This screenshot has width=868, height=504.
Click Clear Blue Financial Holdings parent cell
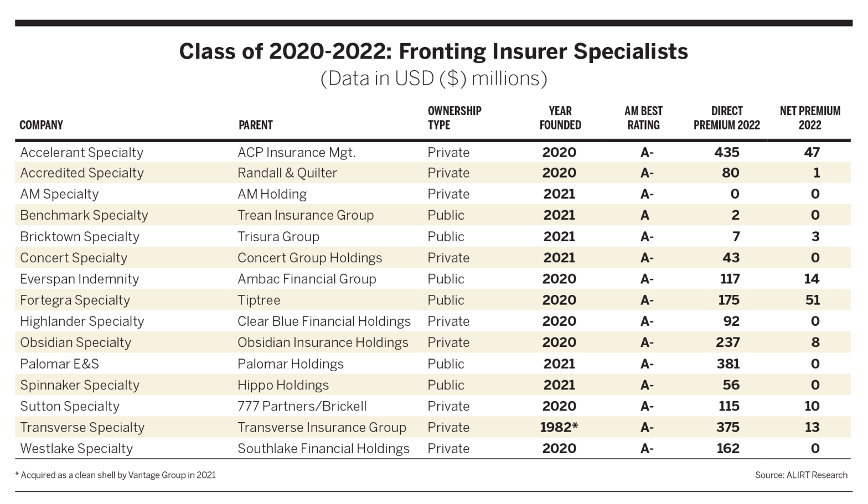click(x=324, y=321)
